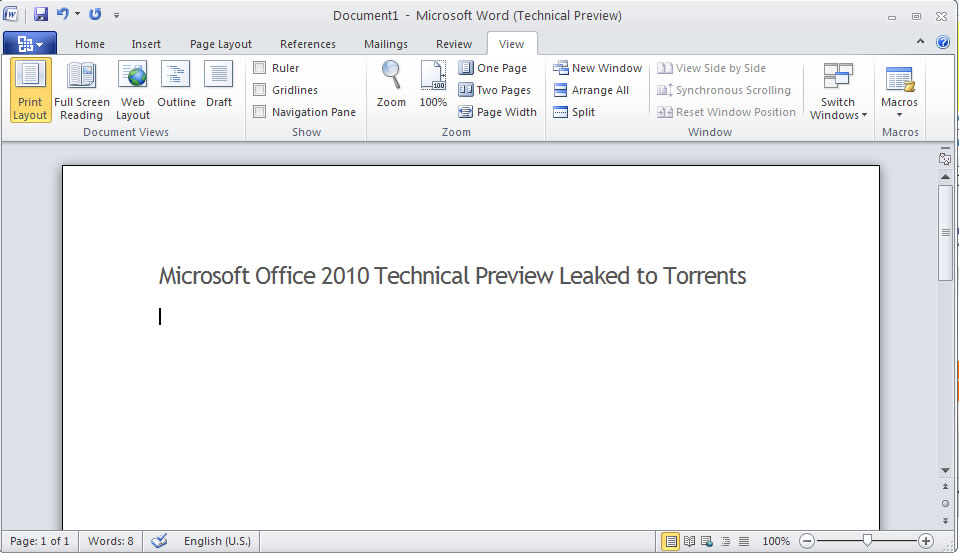Select Full Screen Reading in status bar

689,541
